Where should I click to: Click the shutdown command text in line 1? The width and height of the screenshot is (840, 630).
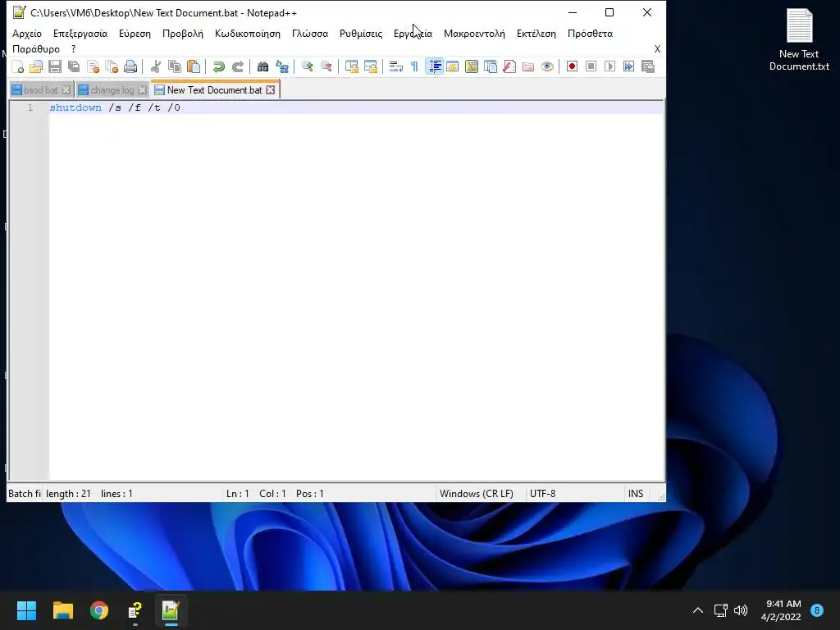tap(75, 107)
